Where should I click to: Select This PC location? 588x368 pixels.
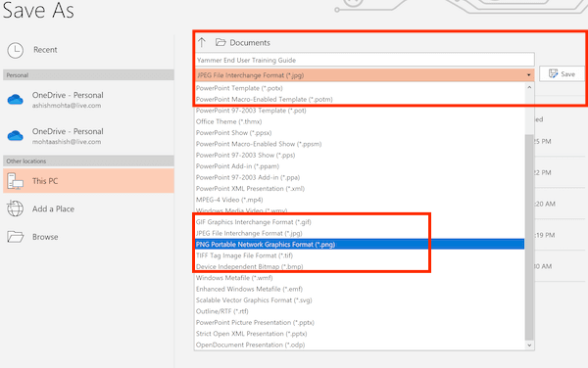(88, 181)
